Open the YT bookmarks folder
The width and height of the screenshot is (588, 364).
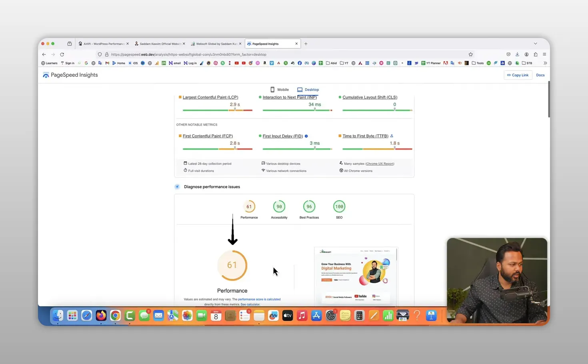[344, 63]
